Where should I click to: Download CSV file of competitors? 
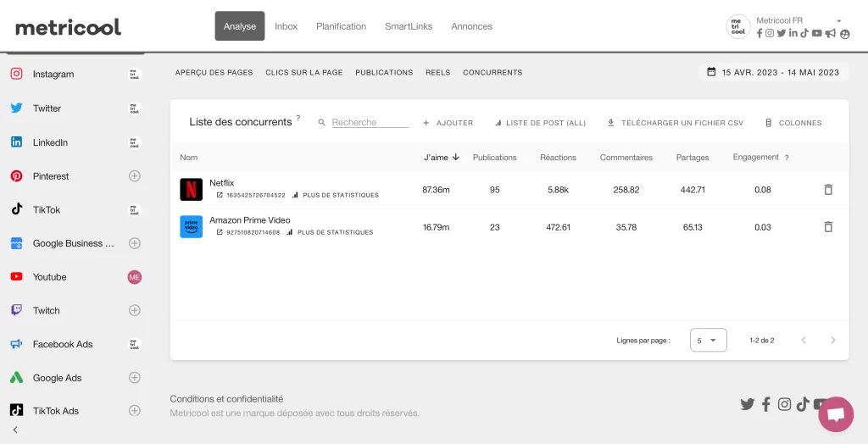coord(675,123)
